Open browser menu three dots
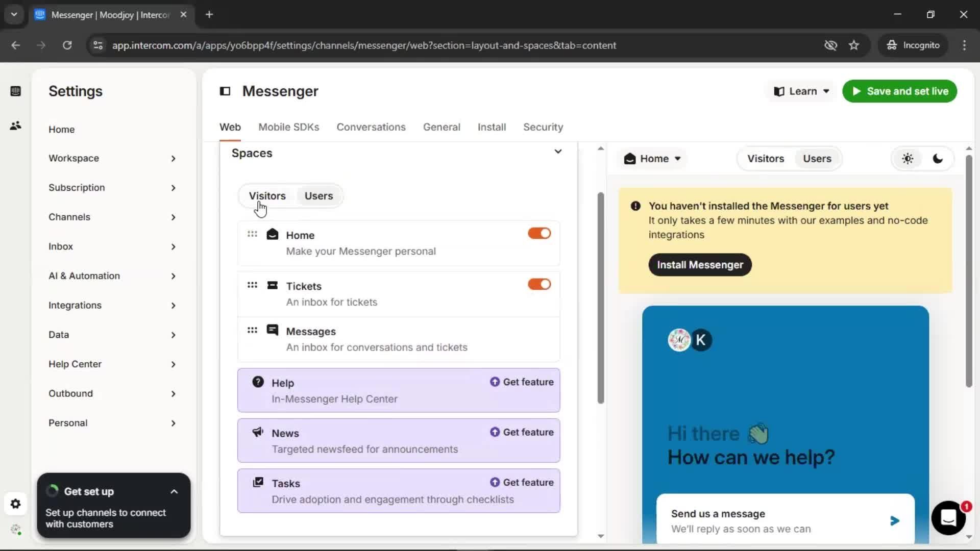 point(964,45)
